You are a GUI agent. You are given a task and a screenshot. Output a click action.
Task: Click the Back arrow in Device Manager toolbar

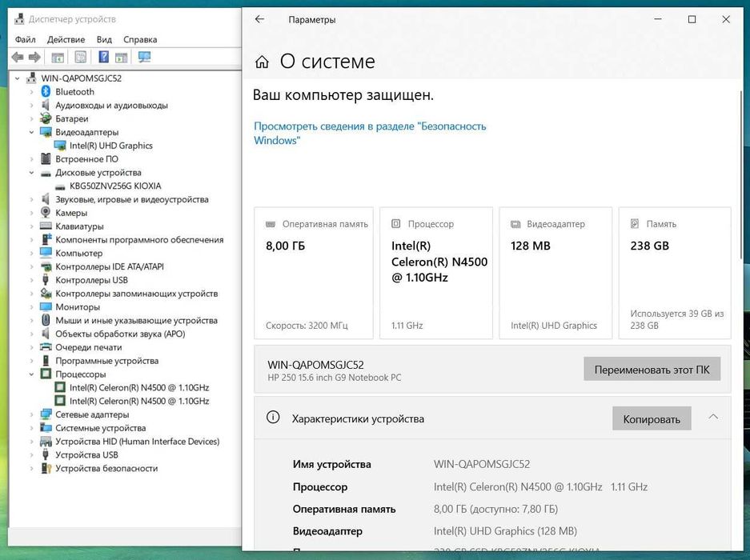(18, 58)
